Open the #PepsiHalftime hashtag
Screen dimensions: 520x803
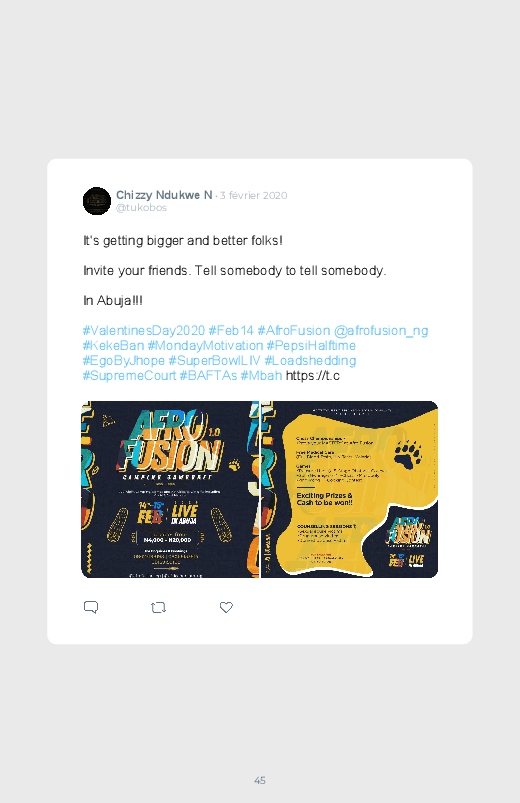pos(311,346)
